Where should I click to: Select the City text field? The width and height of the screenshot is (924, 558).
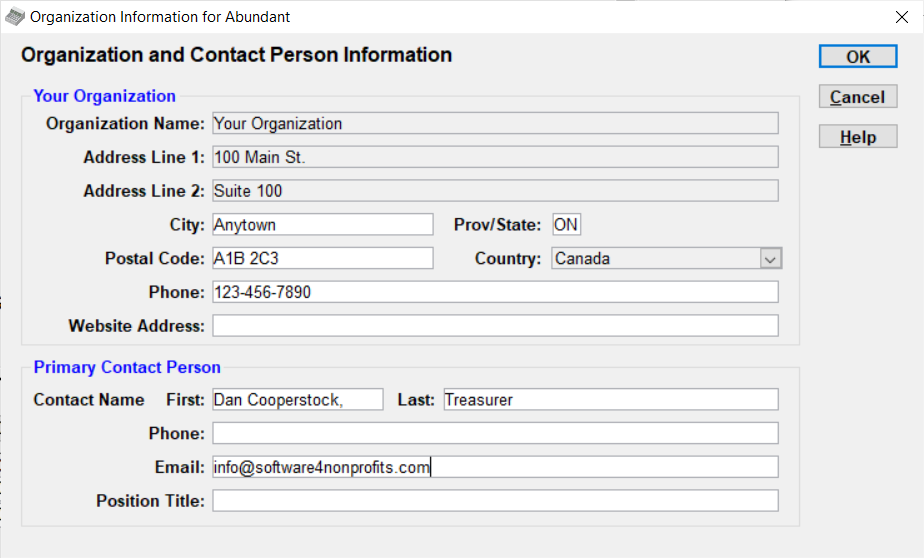tap(322, 225)
